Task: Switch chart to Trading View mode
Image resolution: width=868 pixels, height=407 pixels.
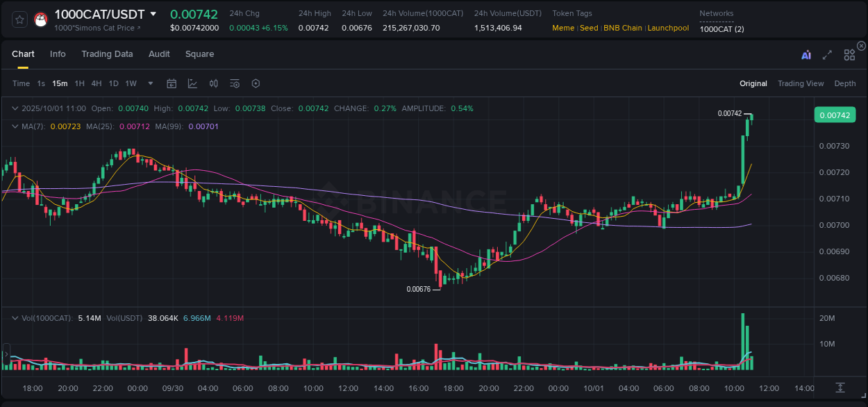Action: [x=800, y=83]
